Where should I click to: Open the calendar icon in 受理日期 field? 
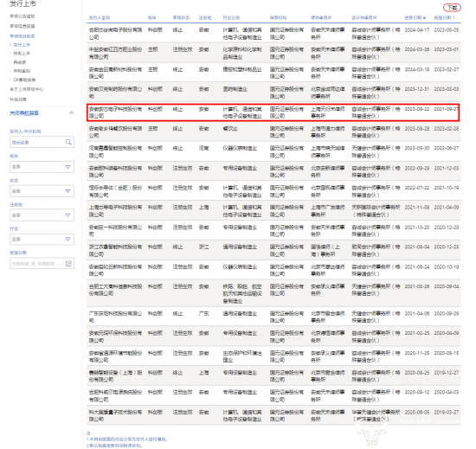(68, 263)
